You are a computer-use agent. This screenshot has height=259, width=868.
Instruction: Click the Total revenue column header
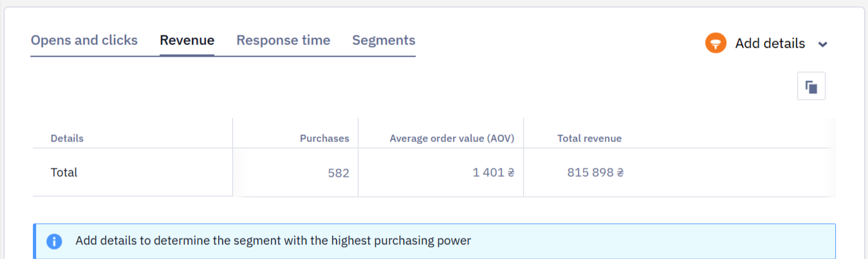tap(589, 138)
